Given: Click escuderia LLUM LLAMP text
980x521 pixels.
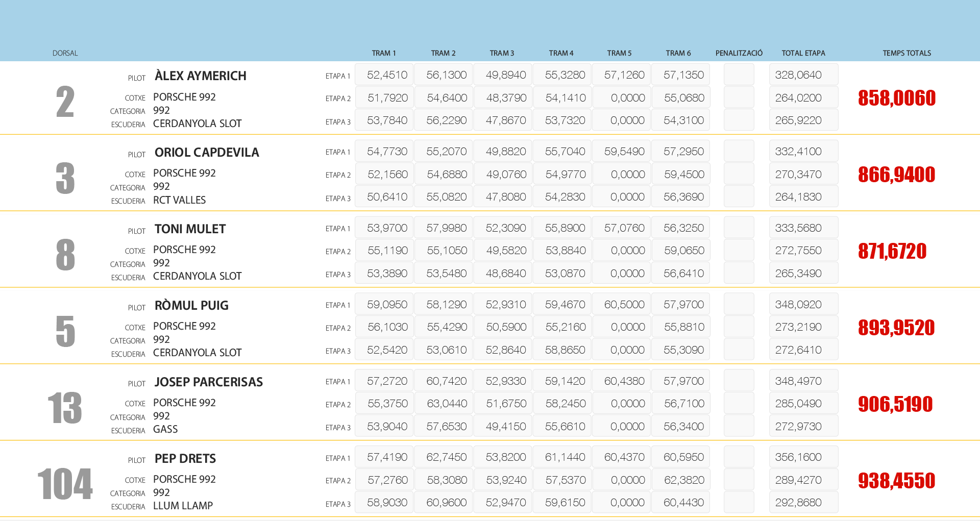Looking at the screenshot, I should click(183, 506).
